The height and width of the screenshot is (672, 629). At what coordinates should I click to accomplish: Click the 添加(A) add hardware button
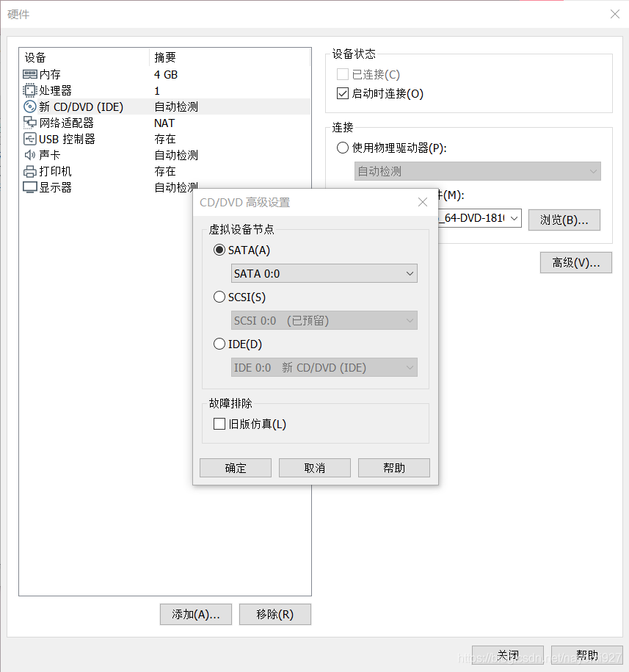pyautogui.click(x=195, y=615)
